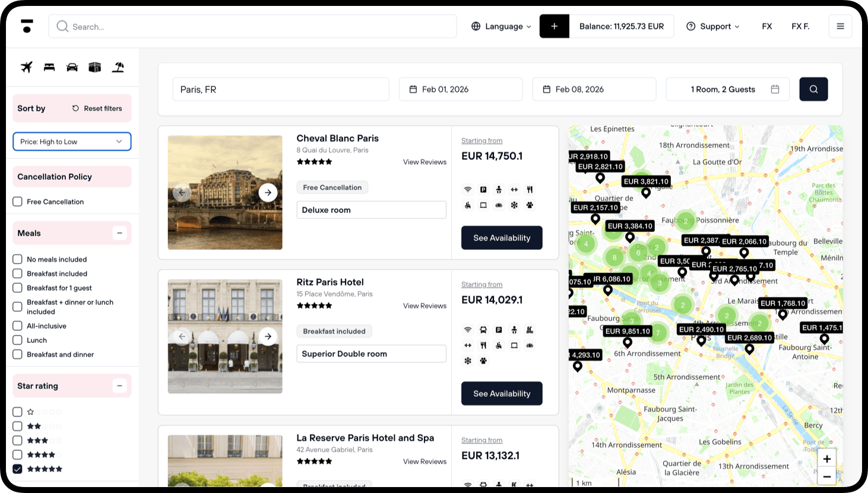
Task: Open the packages box icon
Action: pyautogui.click(x=95, y=67)
